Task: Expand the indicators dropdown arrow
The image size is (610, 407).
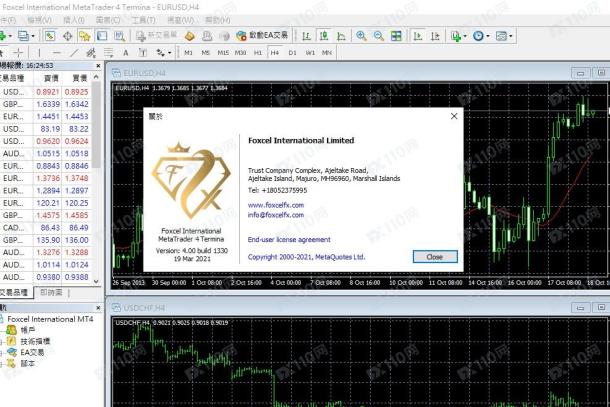Action: (x=465, y=36)
